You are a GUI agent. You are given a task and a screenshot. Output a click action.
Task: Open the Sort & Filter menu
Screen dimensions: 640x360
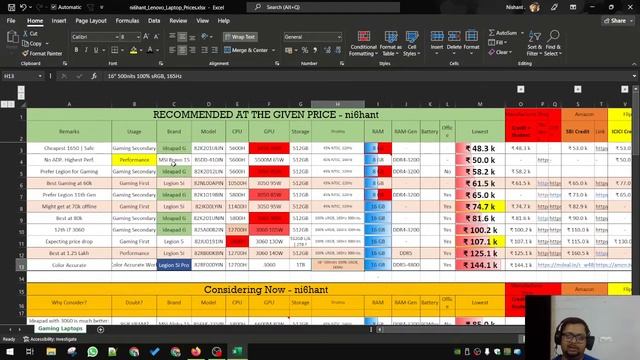[534, 43]
